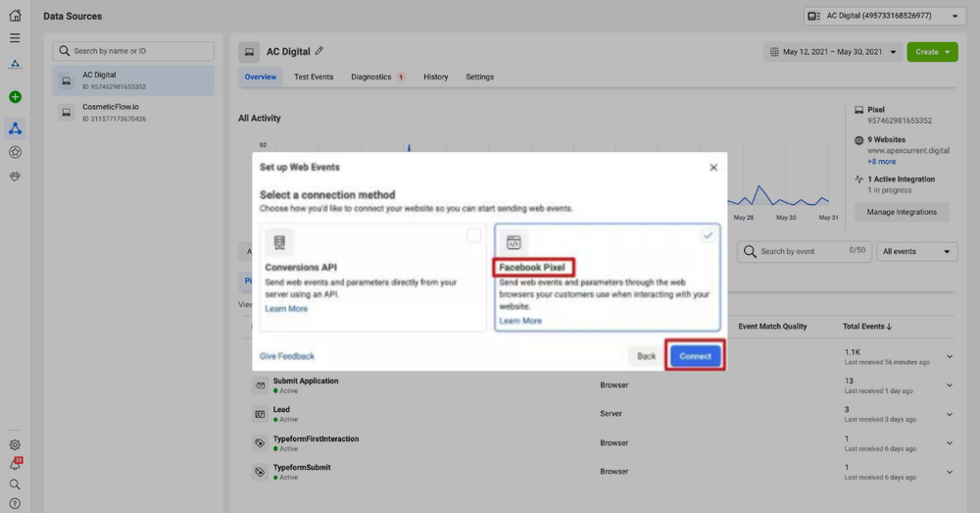980x513 pixels.
Task: Open the Data Sources triangle icon
Action: pyautogui.click(x=15, y=128)
